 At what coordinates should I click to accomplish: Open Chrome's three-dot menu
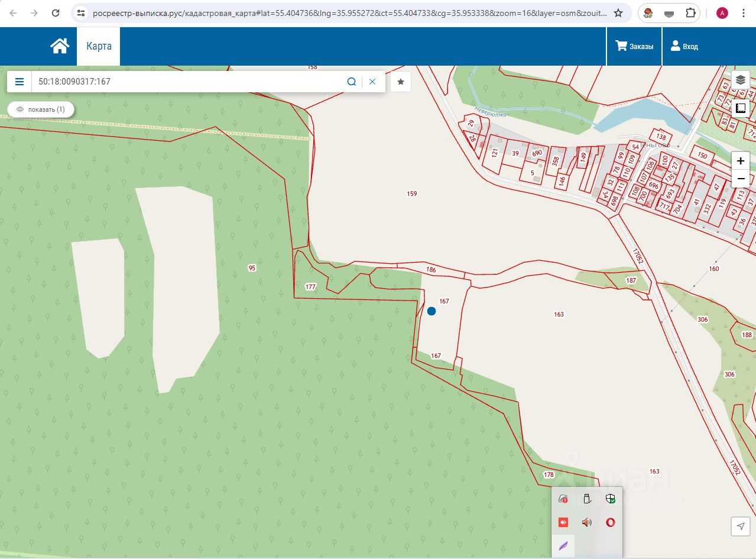[743, 13]
